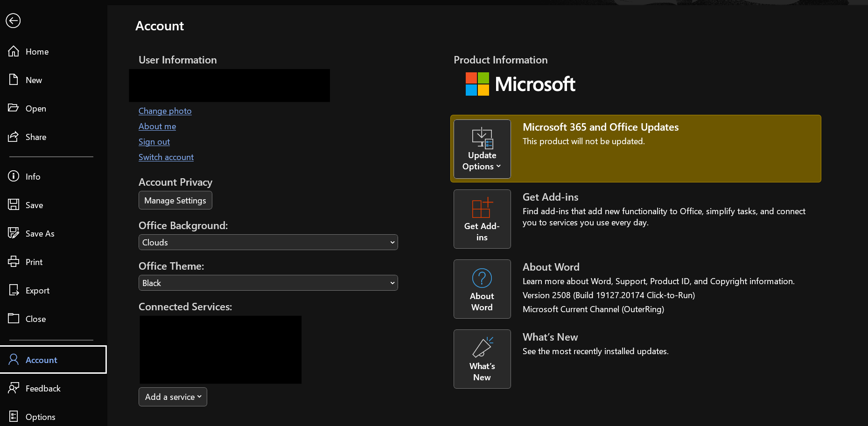Select the Print icon
Image resolution: width=868 pixels, height=426 pixels.
pos(14,262)
